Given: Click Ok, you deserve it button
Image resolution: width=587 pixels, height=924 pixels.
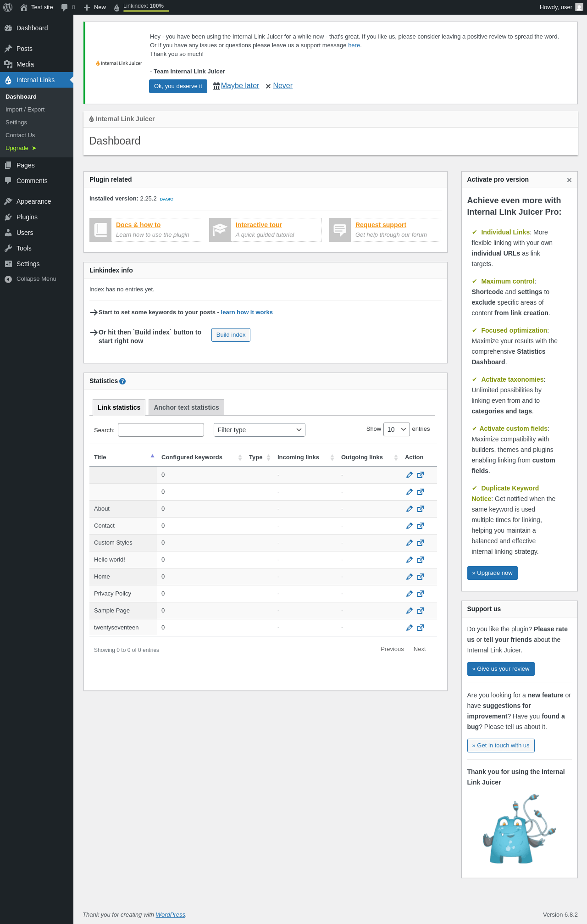Looking at the screenshot, I should [x=178, y=86].
